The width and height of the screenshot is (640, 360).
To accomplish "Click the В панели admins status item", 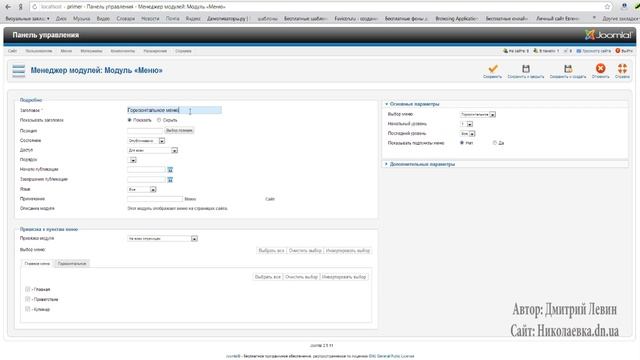I will click(x=546, y=51).
